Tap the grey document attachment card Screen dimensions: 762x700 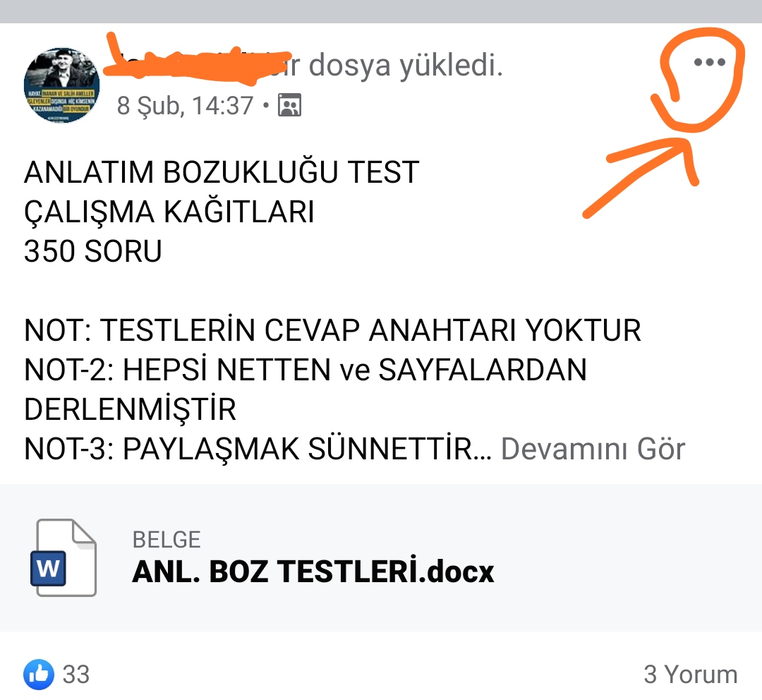381,557
